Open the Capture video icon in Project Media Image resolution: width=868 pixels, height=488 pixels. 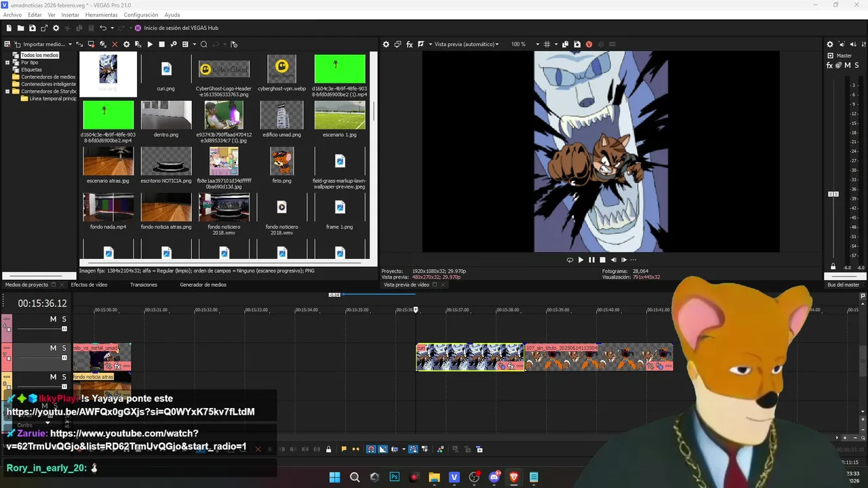tap(91, 44)
